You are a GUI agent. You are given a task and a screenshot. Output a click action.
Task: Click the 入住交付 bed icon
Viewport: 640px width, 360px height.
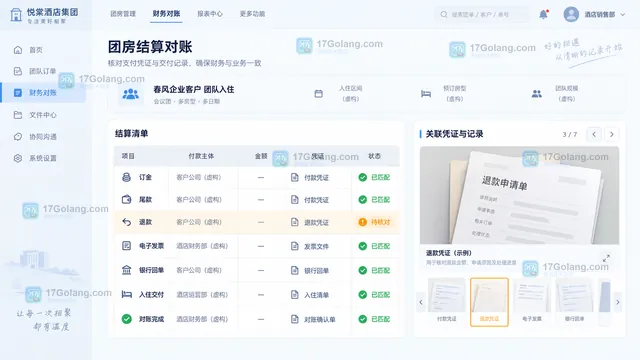click(127, 294)
